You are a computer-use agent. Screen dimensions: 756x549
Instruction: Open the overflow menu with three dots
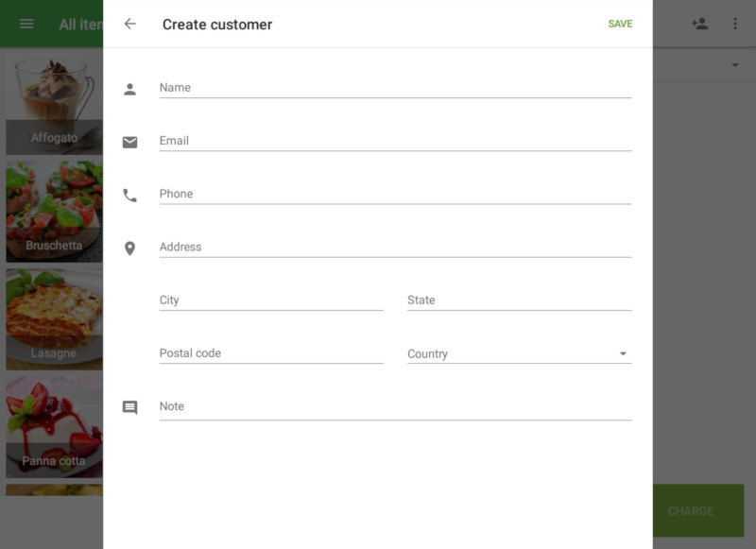click(736, 24)
